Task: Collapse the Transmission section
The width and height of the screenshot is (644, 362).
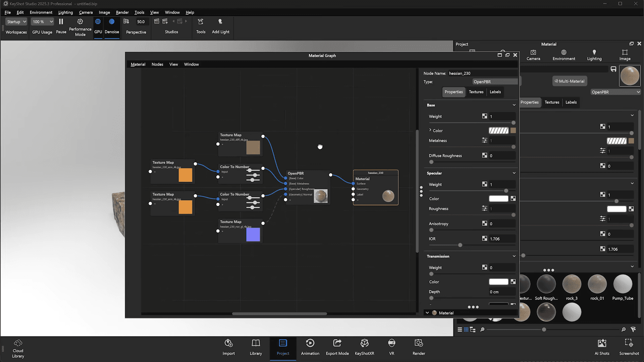Action: (x=514, y=256)
